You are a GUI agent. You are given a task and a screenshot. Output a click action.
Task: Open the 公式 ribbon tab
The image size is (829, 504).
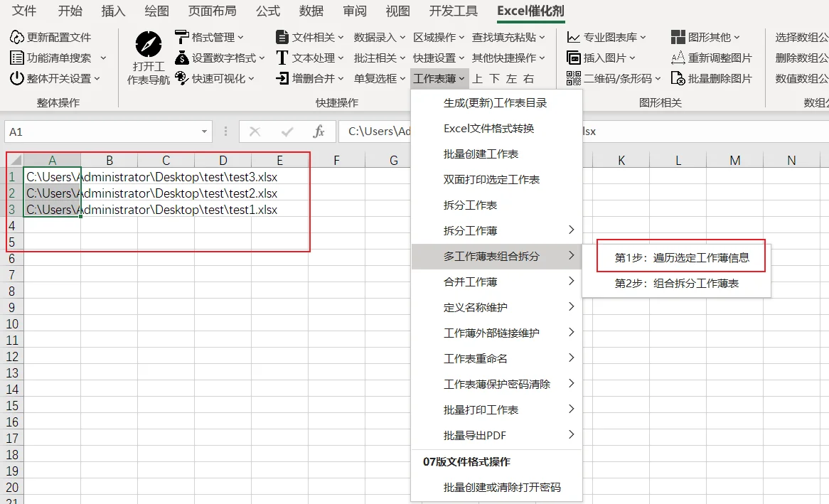pos(268,11)
